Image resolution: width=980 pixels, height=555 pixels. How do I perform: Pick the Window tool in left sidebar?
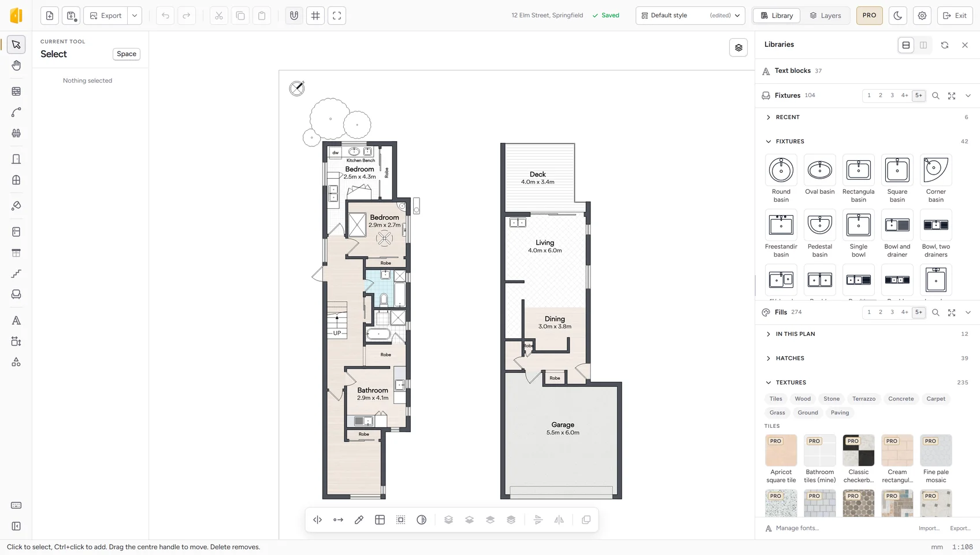point(16,180)
